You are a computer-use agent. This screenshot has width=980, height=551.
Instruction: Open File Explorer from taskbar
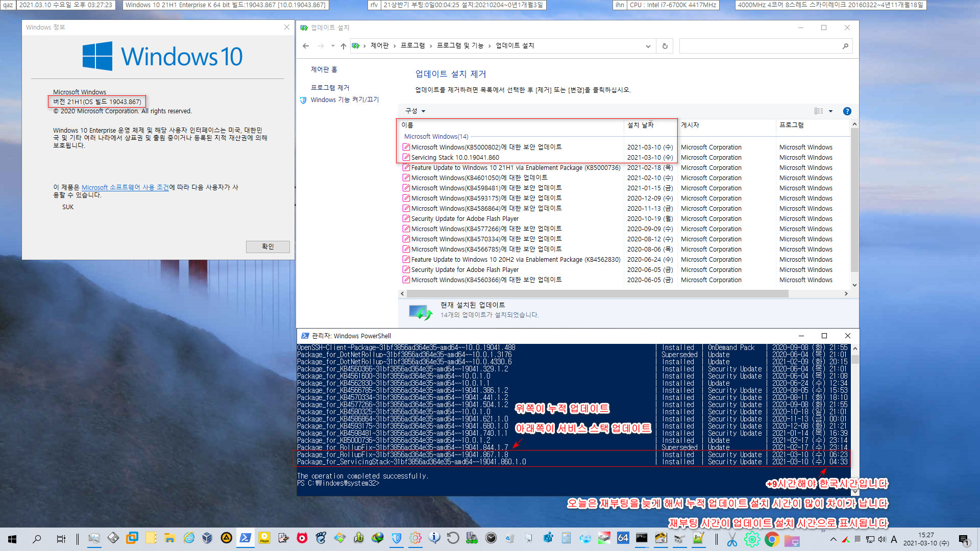pyautogui.click(x=169, y=538)
